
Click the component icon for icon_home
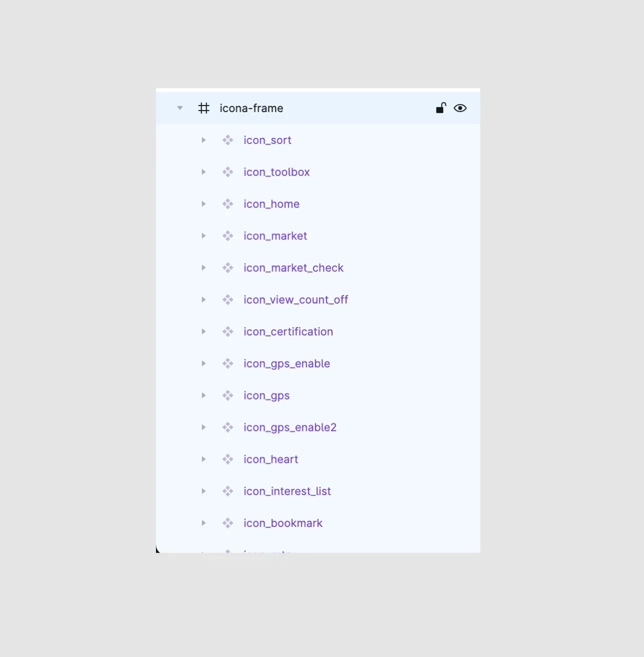(228, 204)
